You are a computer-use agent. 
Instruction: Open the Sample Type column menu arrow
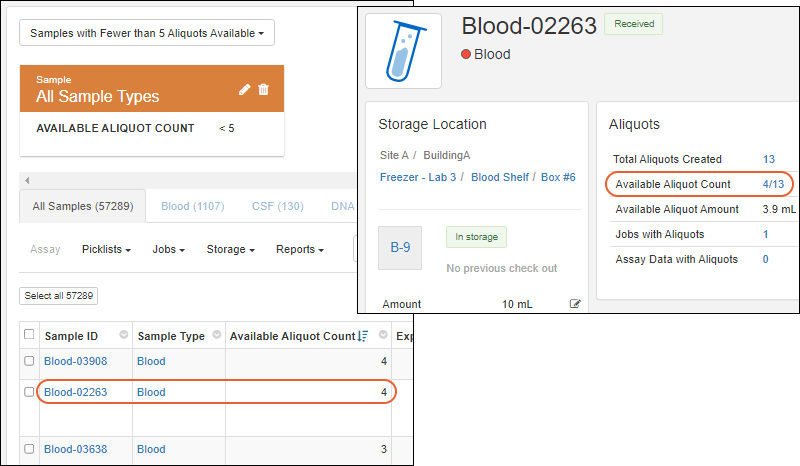(215, 336)
